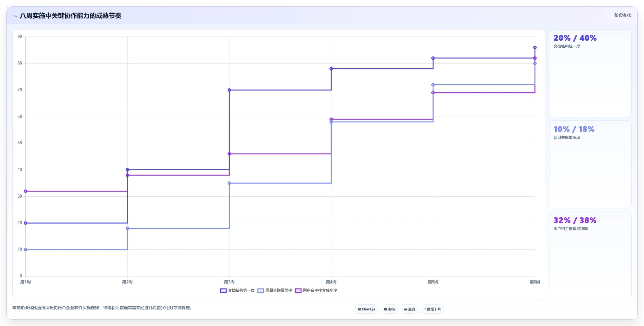
Task: Click the 用户自主搜索成功率 point at 第3周 (46)
Action: pos(229,154)
